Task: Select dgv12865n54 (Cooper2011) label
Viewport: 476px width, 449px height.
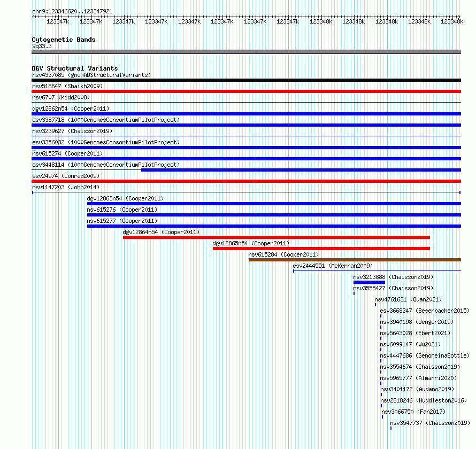Action: [251, 243]
